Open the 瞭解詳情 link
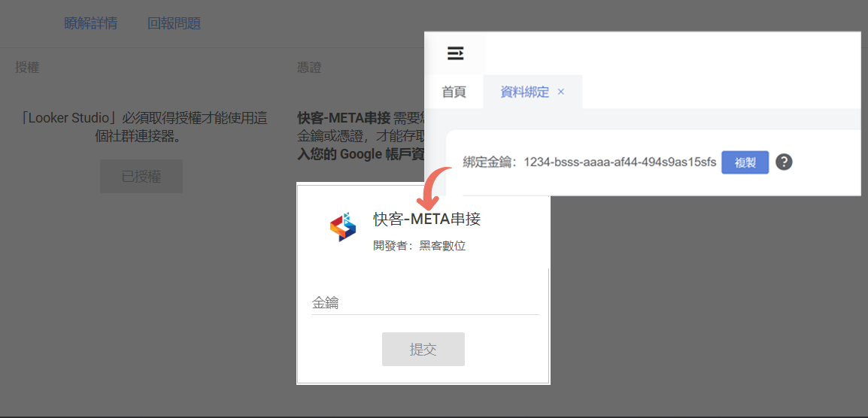 coord(91,23)
